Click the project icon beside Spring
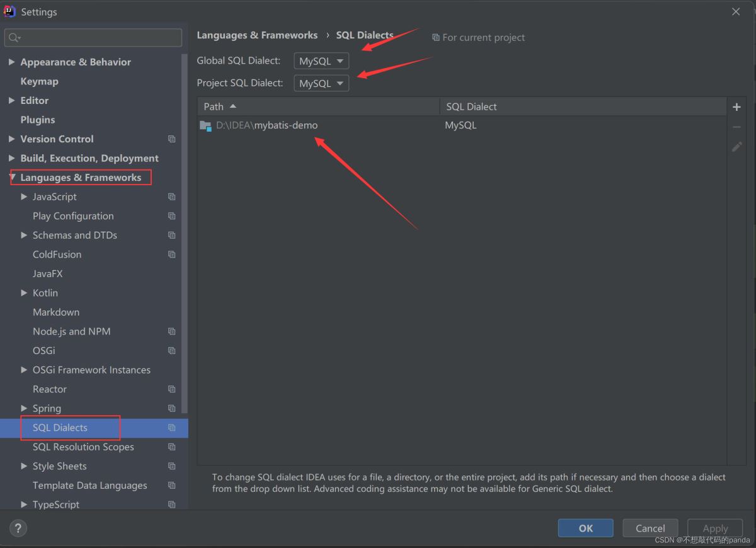The width and height of the screenshot is (756, 548). click(171, 409)
